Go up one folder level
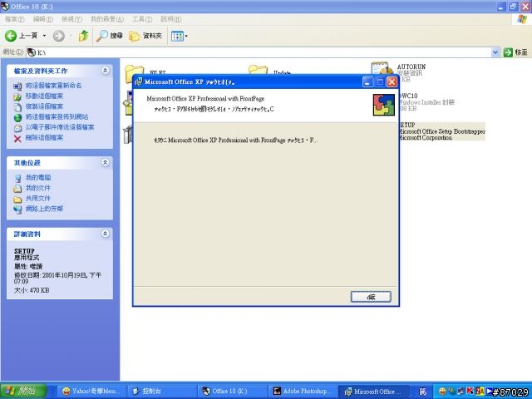This screenshot has height=399, width=532. tap(83, 36)
